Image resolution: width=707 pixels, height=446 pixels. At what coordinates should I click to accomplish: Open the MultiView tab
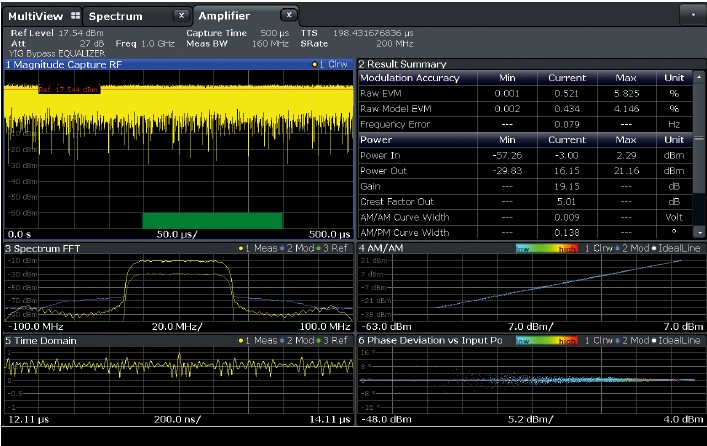(x=34, y=16)
